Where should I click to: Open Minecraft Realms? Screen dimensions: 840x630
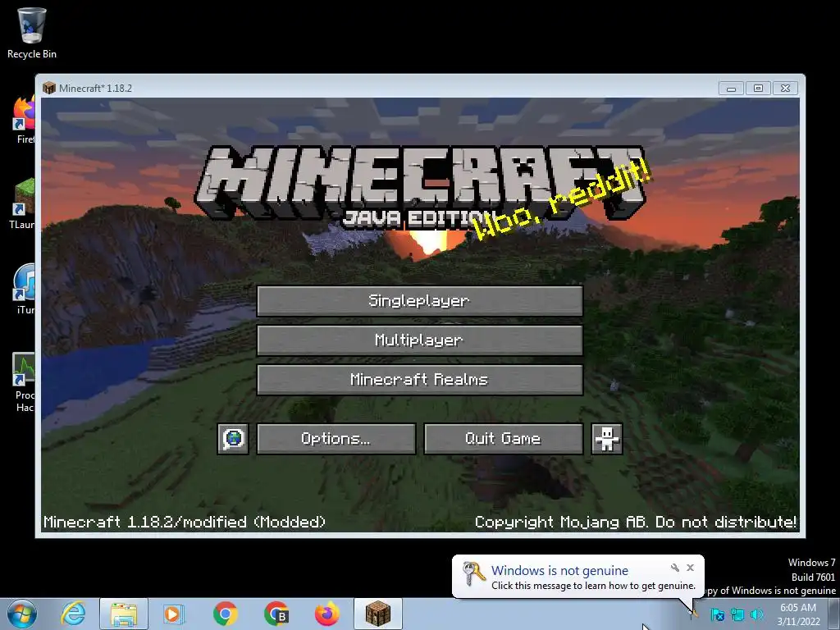[x=419, y=380]
